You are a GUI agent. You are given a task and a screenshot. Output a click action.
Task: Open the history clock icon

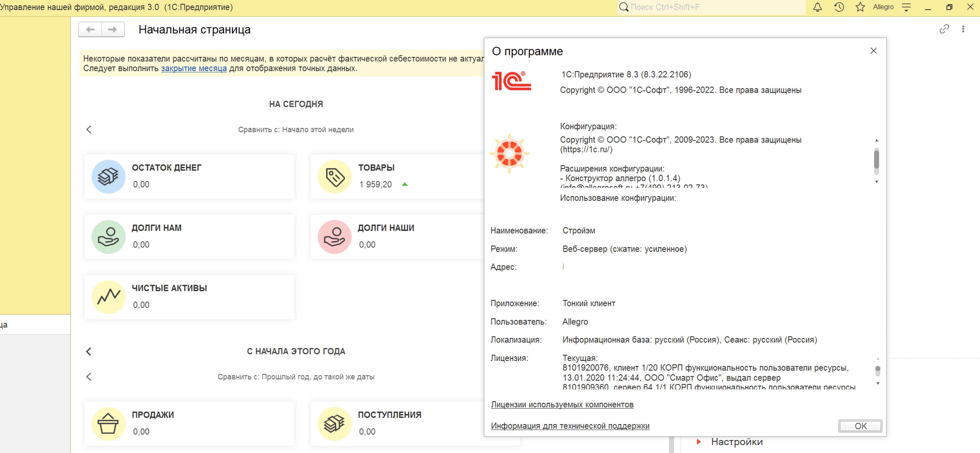[x=839, y=7]
